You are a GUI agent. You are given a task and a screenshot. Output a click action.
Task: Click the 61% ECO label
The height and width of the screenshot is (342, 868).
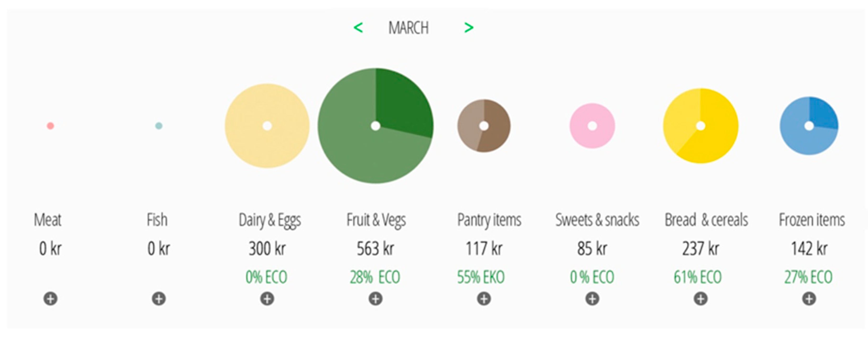coord(698,277)
